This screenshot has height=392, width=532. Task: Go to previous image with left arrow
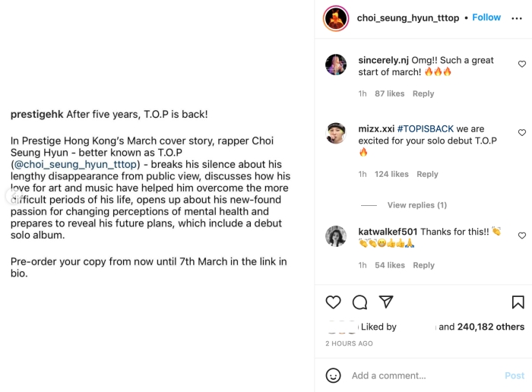point(11,196)
